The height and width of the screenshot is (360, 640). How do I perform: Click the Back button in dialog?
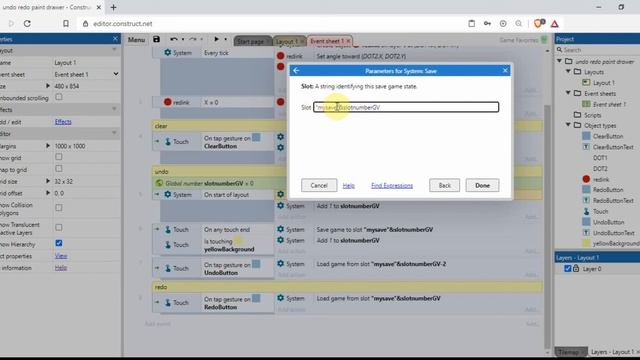(x=444, y=185)
